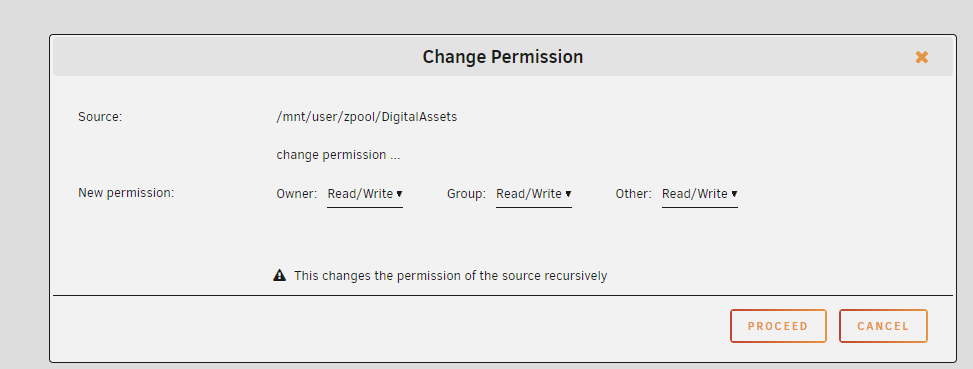Click the warning triangle icon
Viewport: 973px width, 369px height.
tap(279, 275)
